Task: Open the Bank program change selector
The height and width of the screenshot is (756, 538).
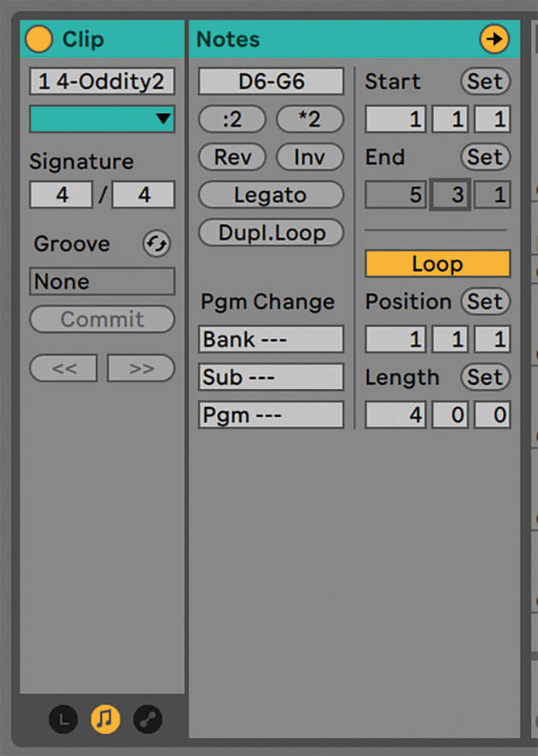Action: click(x=271, y=340)
